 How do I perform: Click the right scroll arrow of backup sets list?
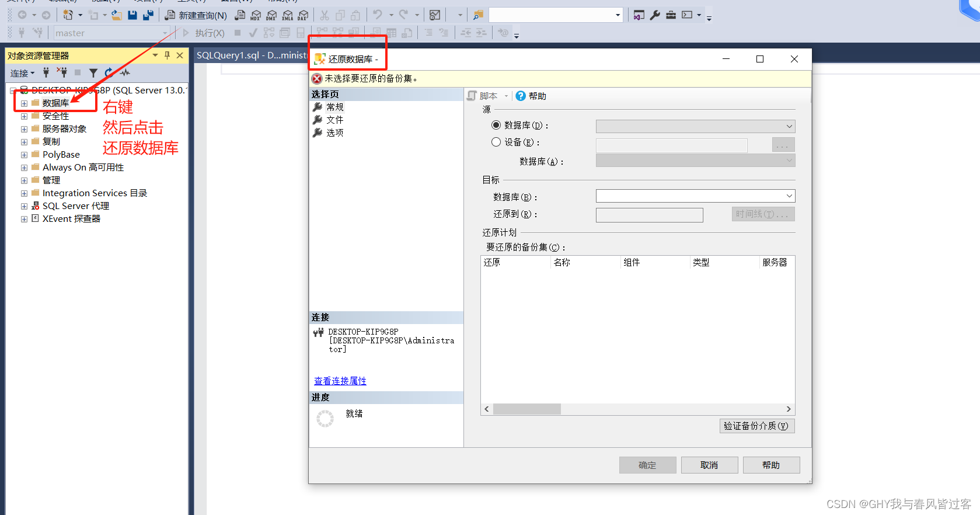[789, 409]
